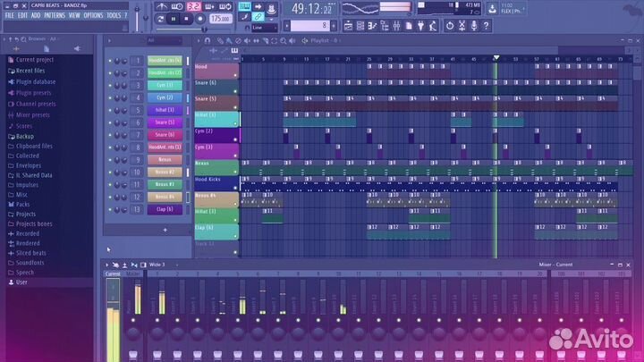Screen dimensions: 644x362
Task: Click the song position time display
Action: [x=312, y=10]
